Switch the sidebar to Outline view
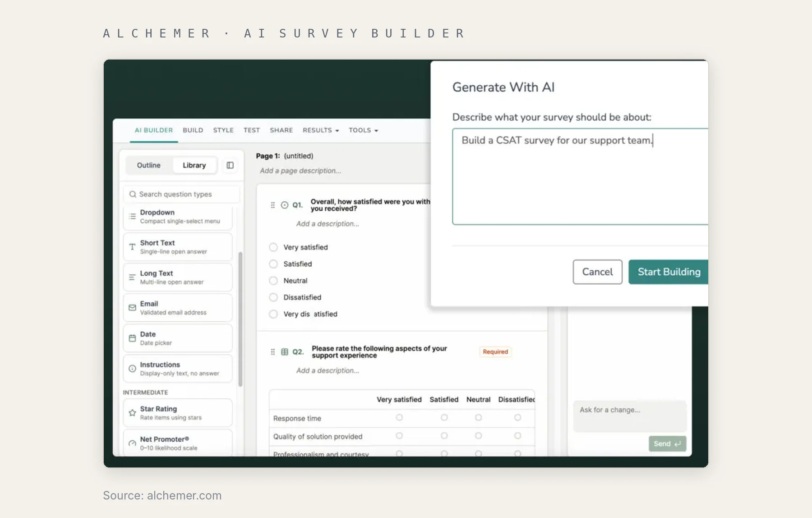 pos(149,165)
